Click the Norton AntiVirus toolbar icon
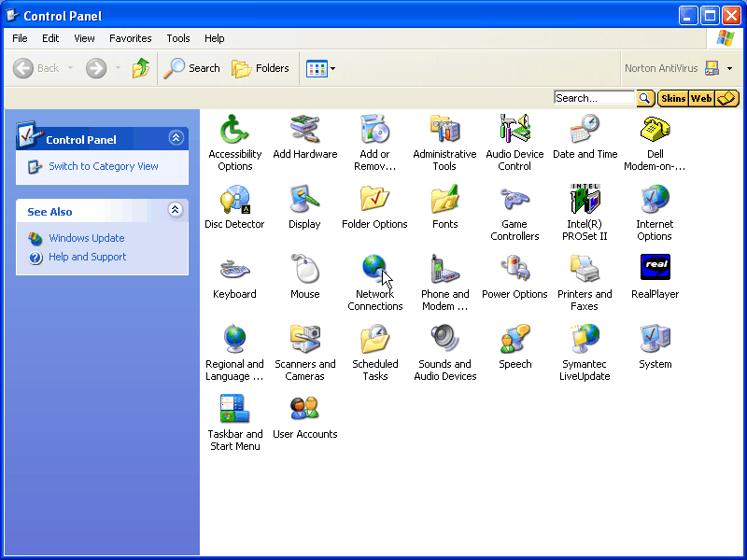This screenshot has width=747, height=560. 712,68
